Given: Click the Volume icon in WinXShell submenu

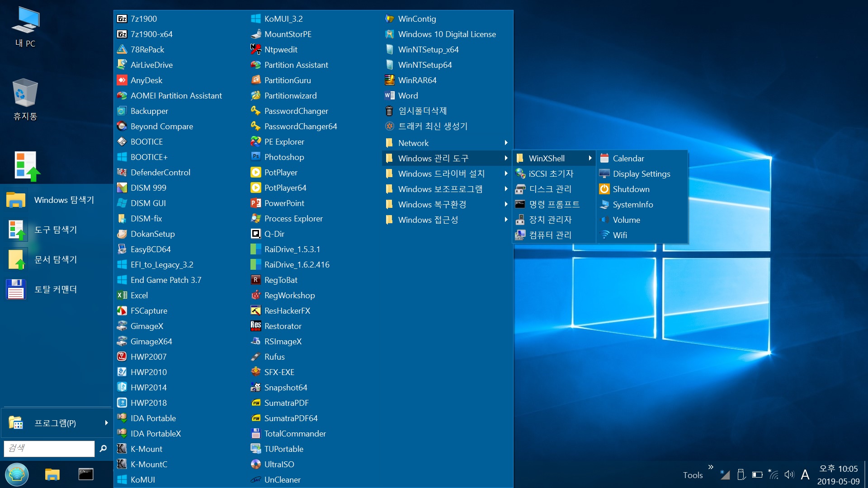Looking at the screenshot, I should [604, 220].
